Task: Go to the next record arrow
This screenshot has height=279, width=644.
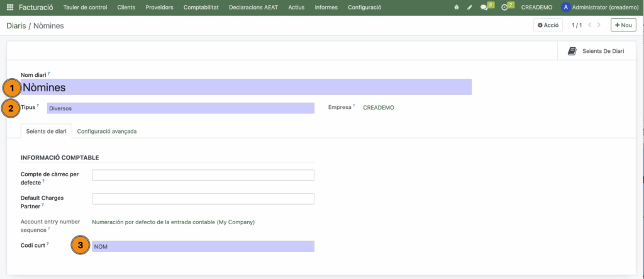Action: coord(599,25)
